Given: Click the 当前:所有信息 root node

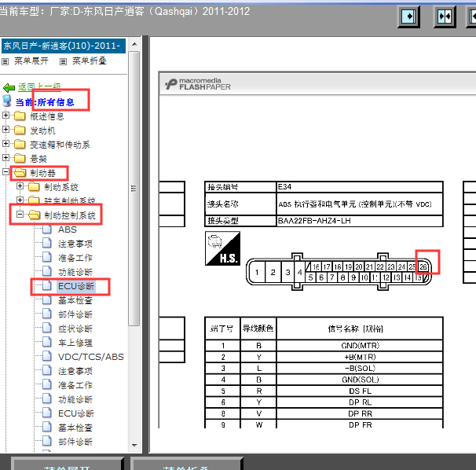Looking at the screenshot, I should click(45, 102).
